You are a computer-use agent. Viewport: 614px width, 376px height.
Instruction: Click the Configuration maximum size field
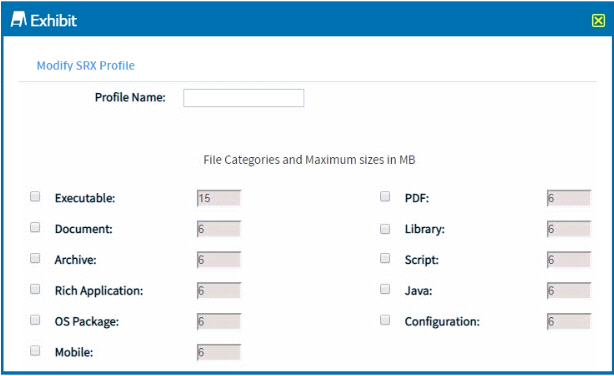(x=569, y=322)
